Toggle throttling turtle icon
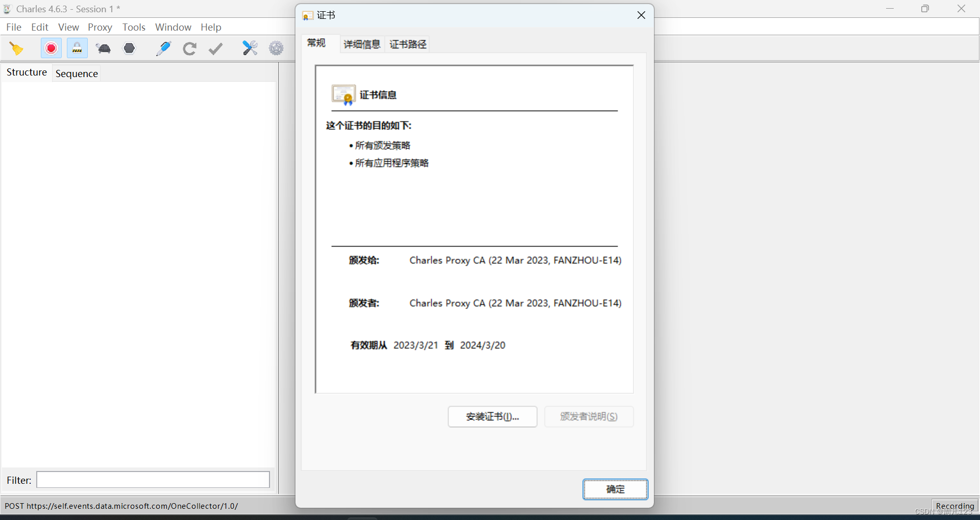 coord(104,48)
